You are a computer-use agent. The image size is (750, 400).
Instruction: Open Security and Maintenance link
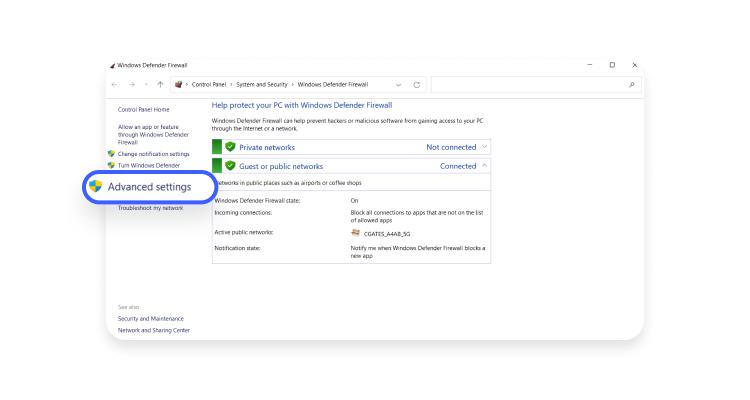point(151,319)
